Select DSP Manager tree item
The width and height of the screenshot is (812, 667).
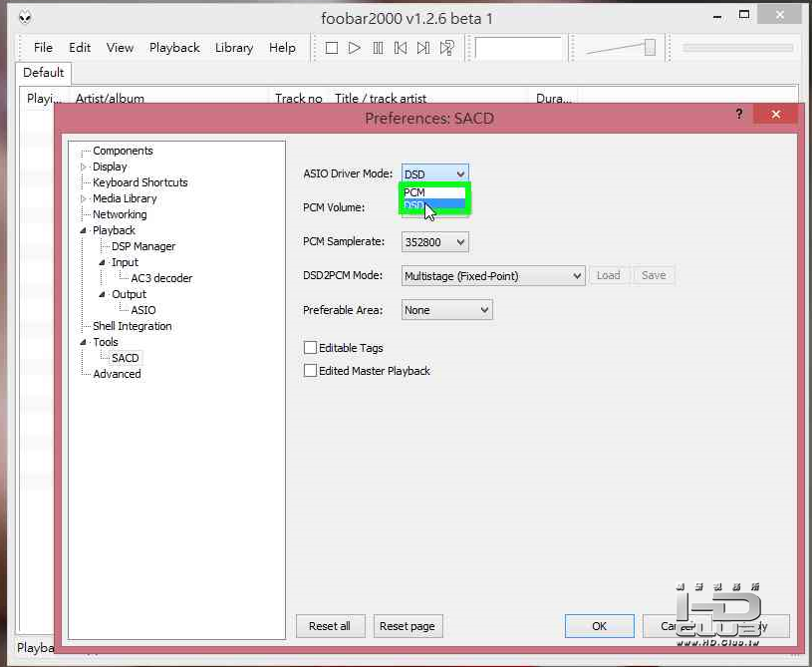click(143, 246)
